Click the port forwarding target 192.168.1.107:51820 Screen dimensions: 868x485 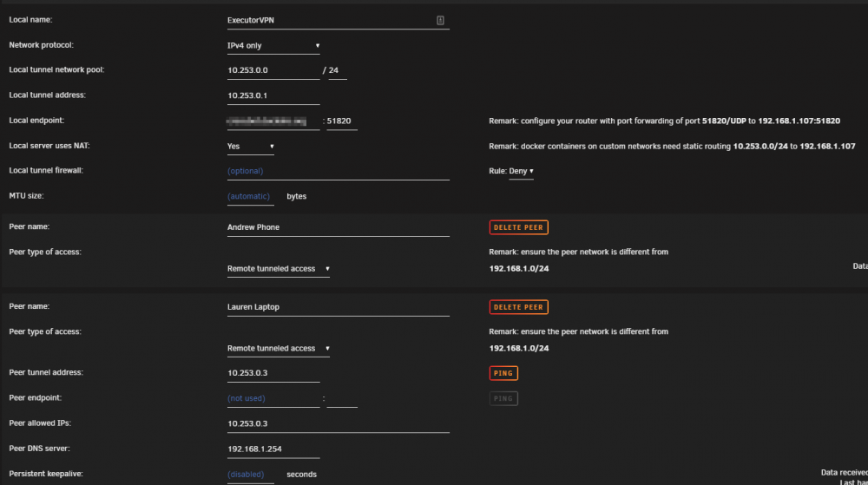(x=799, y=121)
